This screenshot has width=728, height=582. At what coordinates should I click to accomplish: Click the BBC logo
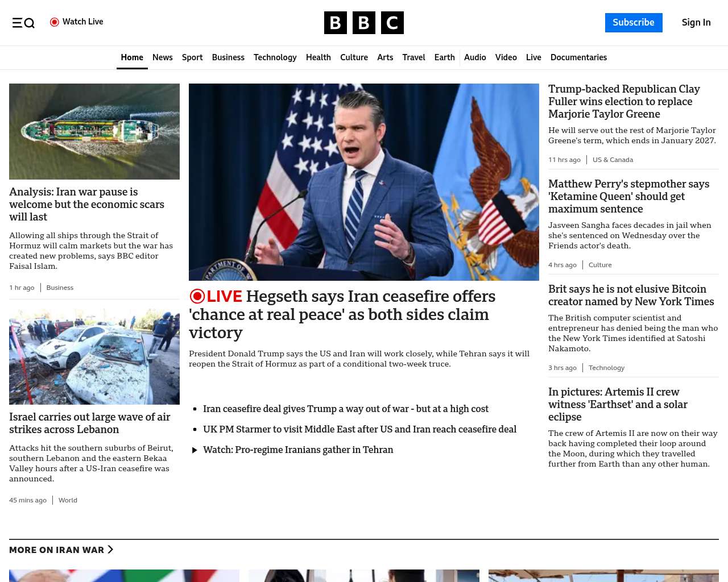(363, 23)
